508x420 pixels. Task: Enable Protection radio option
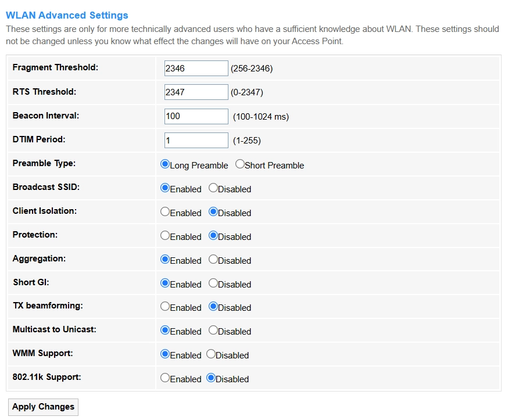tap(165, 236)
